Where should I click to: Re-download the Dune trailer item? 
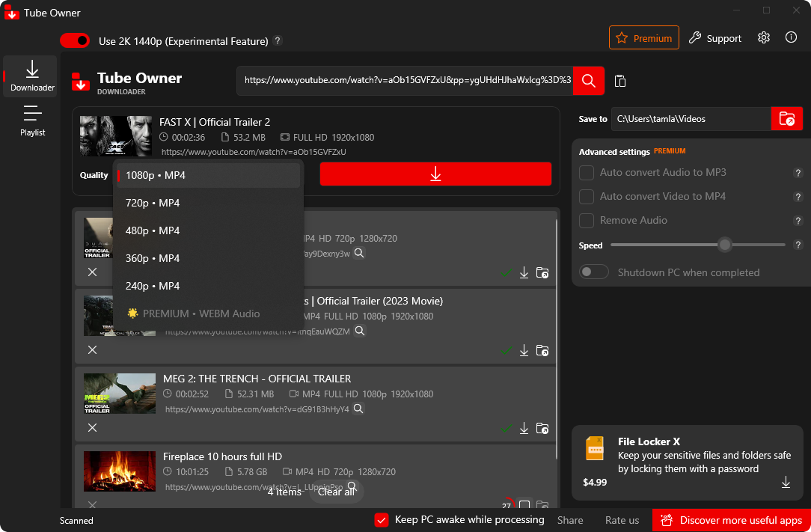point(524,272)
